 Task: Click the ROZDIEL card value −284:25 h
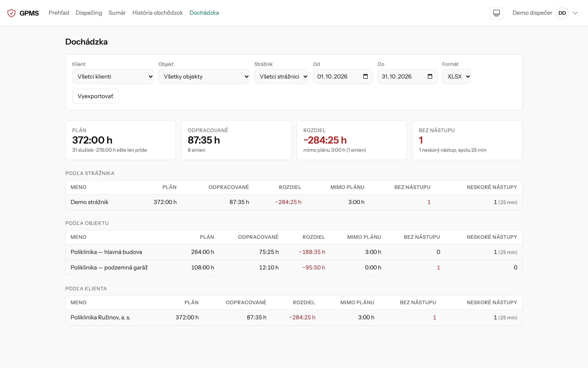coord(325,140)
